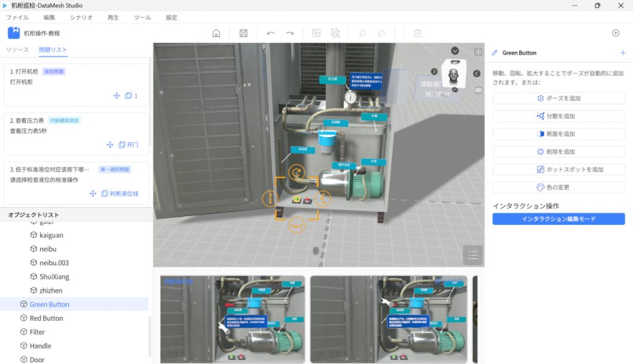Click the left arrow beside the view head
The height and width of the screenshot is (364, 633).
click(x=477, y=74)
